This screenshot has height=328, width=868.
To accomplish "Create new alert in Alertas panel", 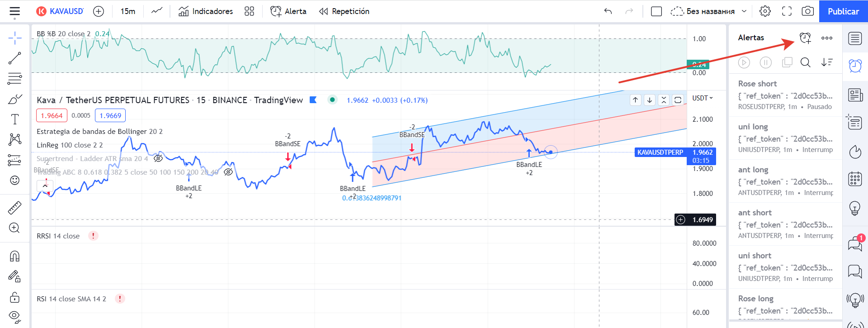I will pos(806,38).
